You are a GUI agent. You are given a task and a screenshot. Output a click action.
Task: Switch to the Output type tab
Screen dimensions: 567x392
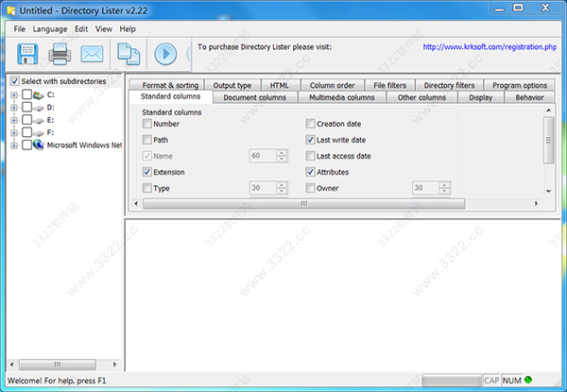[x=232, y=85]
